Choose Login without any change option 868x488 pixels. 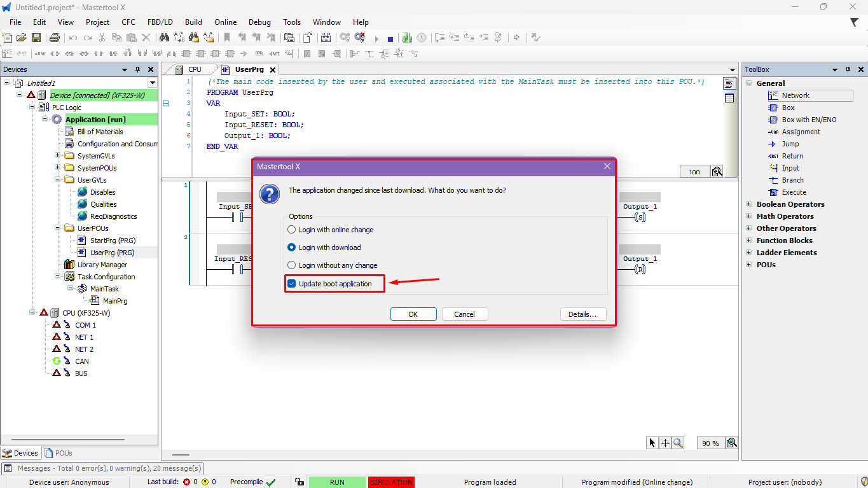click(292, 265)
